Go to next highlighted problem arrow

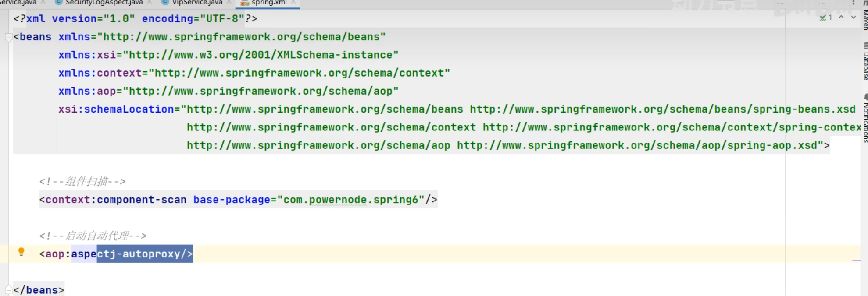pyautogui.click(x=854, y=18)
